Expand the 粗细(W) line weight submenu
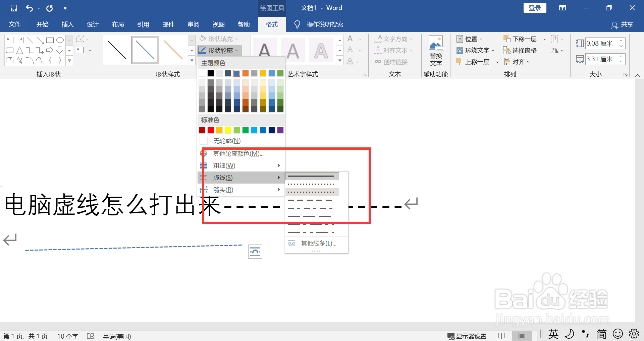 click(224, 165)
